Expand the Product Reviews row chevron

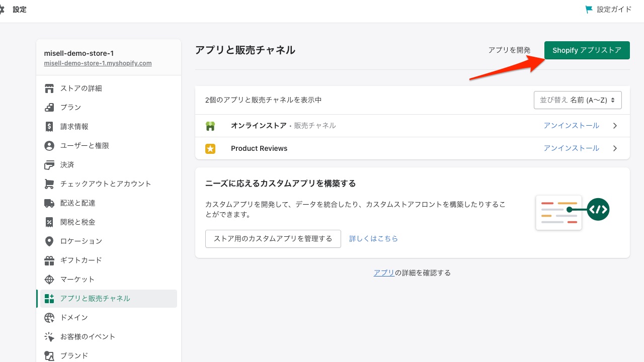coord(615,148)
